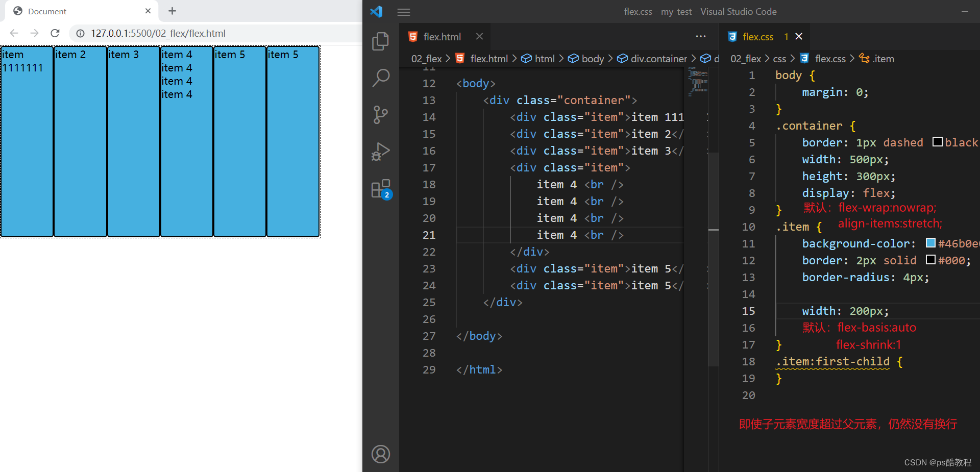The width and height of the screenshot is (980, 472).
Task: Click the browser address bar URL
Action: pos(158,33)
